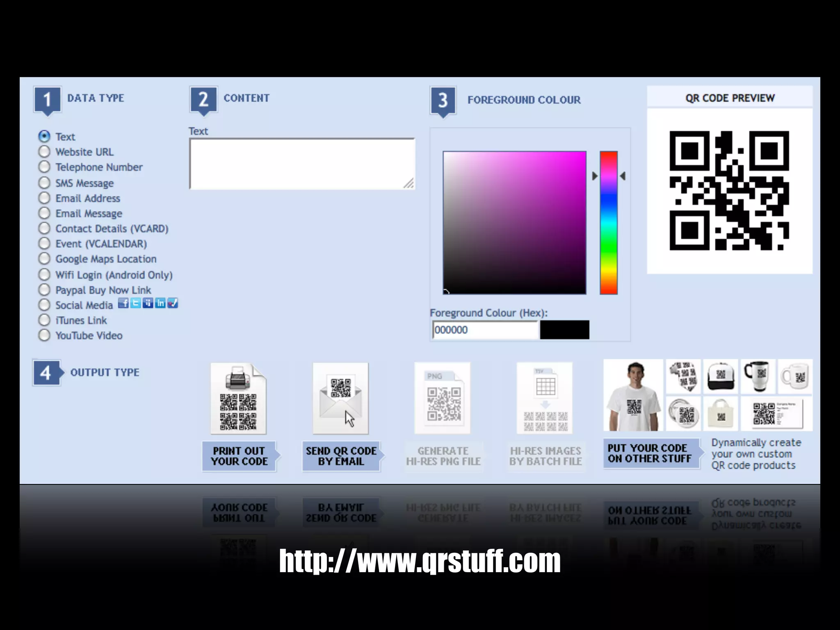This screenshot has width=840, height=630.
Task: Select the SMS Message option
Action: (x=44, y=182)
